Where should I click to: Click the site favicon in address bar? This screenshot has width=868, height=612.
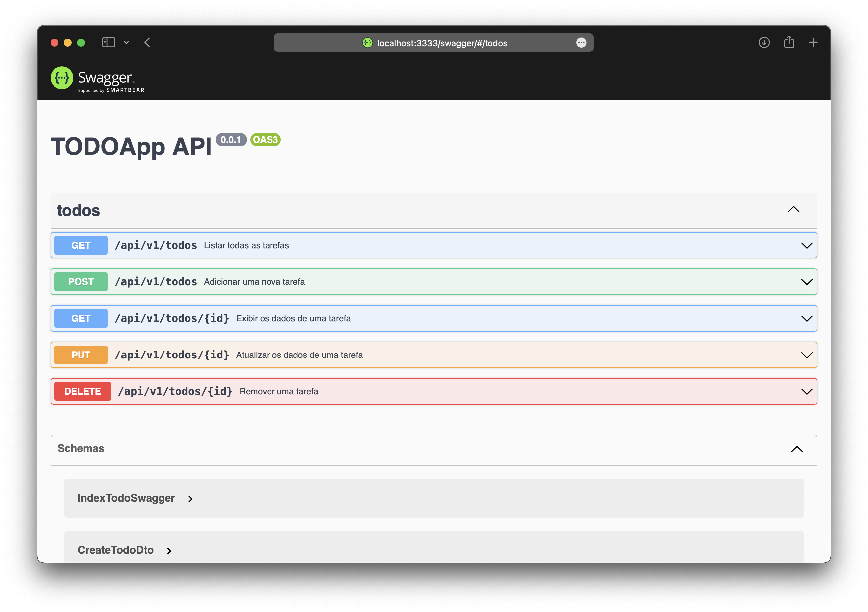[367, 43]
